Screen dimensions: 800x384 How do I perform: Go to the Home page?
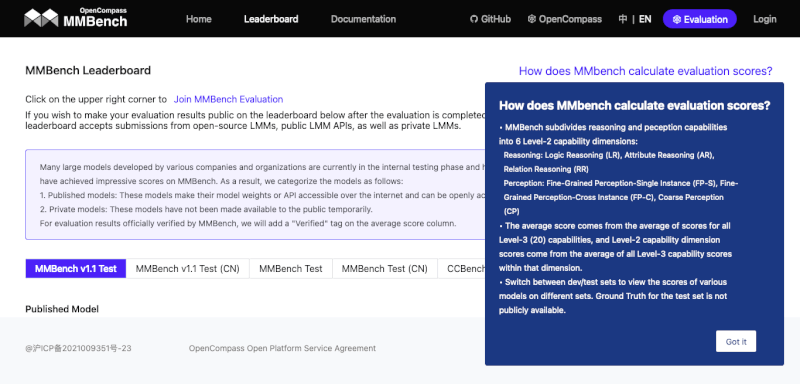[198, 19]
